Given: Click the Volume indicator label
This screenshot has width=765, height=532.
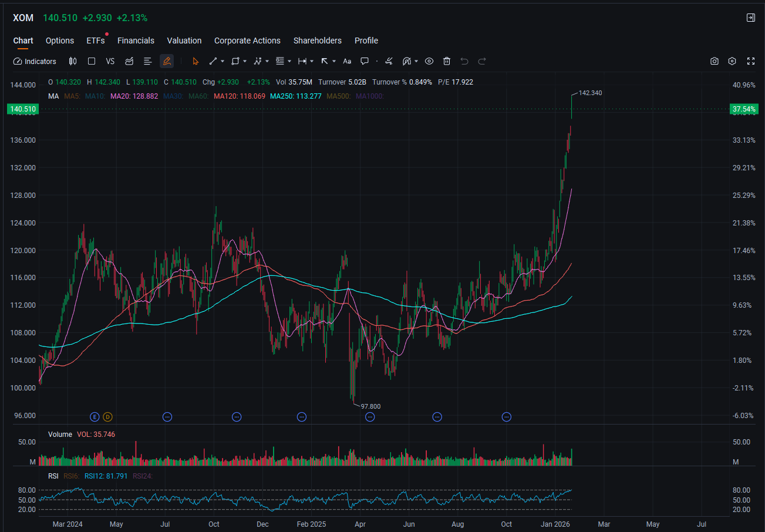Looking at the screenshot, I should coord(60,435).
